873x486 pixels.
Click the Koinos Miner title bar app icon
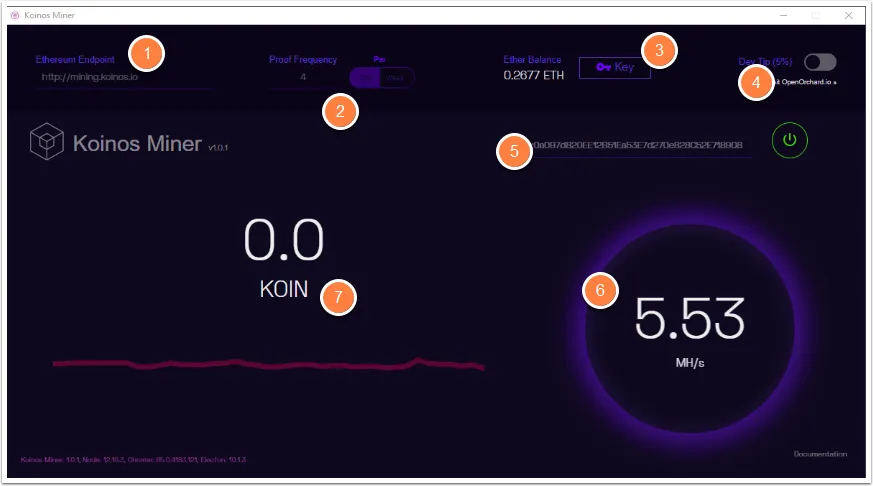click(15, 16)
